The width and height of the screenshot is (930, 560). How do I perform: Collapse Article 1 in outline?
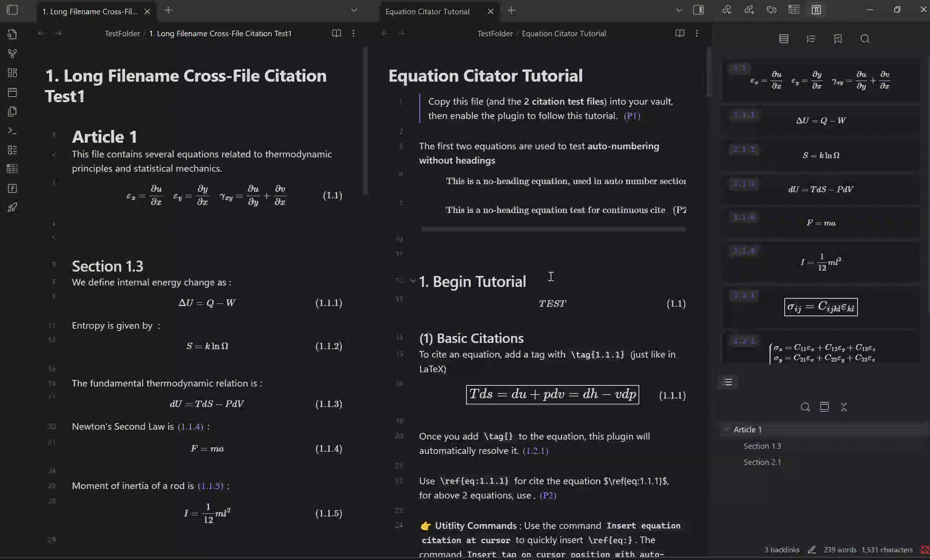click(726, 429)
